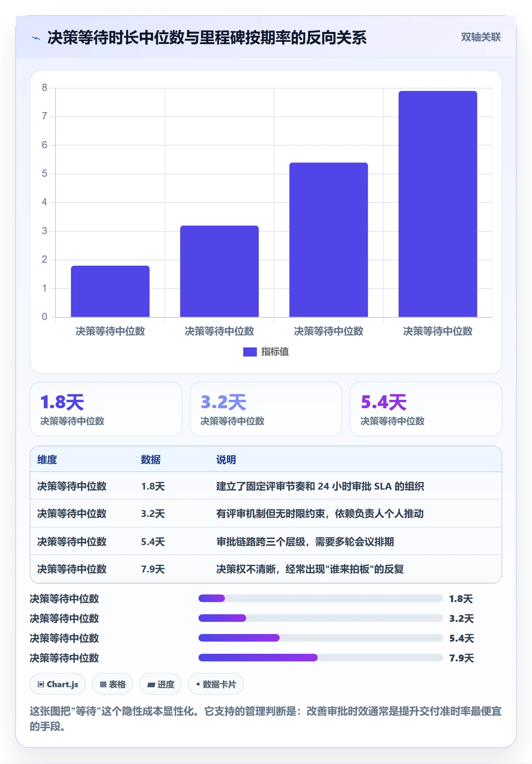This screenshot has height=764, width=532.
Task: Click the lightning icon beside the title
Action: pyautogui.click(x=36, y=38)
